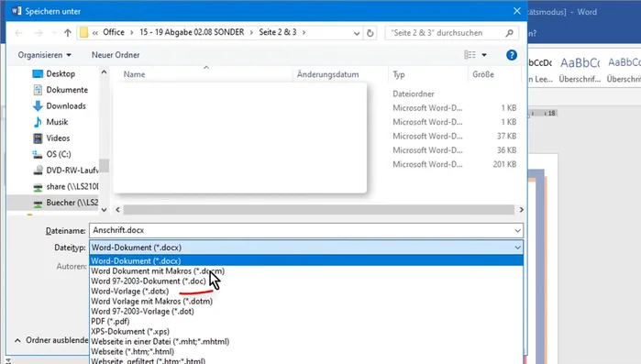Click '15 - 19 Abgabe 02.08 SONDER' breadcrumb

pyautogui.click(x=192, y=32)
